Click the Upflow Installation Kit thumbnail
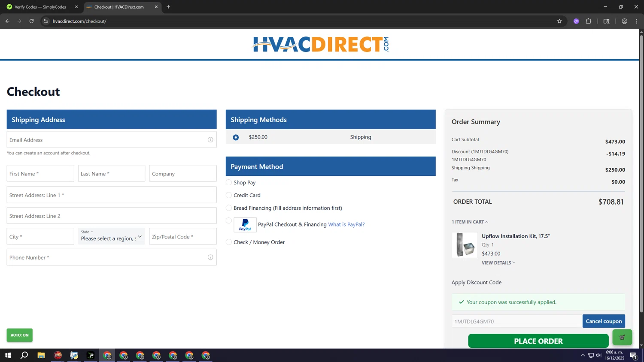Image resolution: width=644 pixels, height=362 pixels. pos(465,245)
